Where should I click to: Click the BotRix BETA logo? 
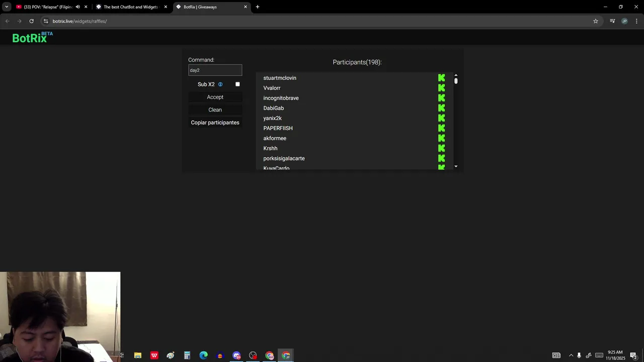[32, 38]
